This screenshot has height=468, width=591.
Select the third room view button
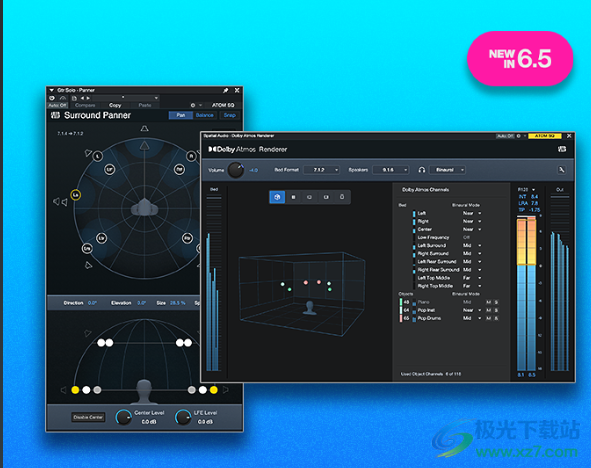tap(309, 197)
